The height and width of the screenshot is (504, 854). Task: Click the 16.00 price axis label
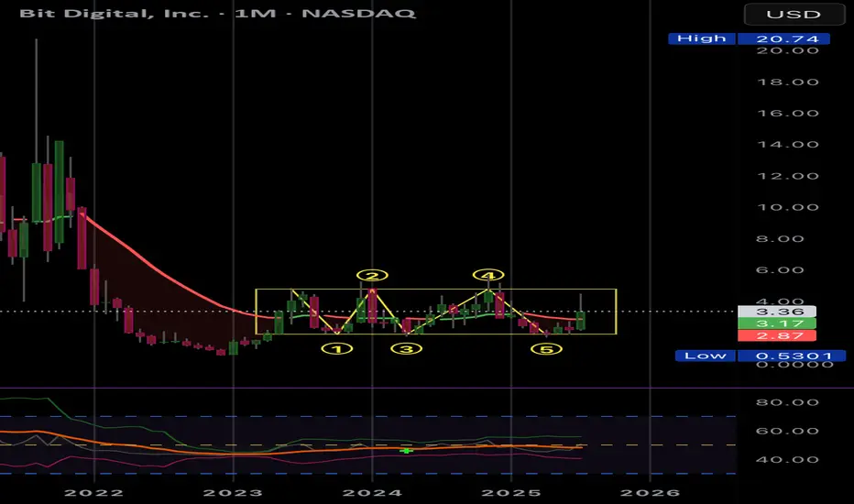point(787,114)
